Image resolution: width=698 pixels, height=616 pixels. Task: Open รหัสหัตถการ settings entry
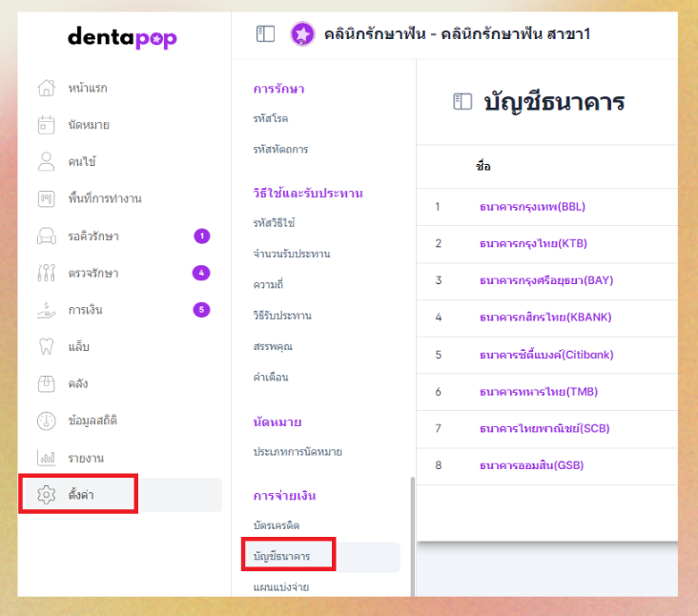[280, 149]
